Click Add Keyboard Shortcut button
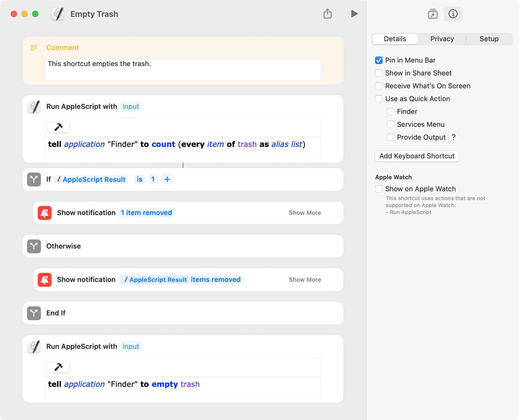519x420 pixels. click(417, 156)
